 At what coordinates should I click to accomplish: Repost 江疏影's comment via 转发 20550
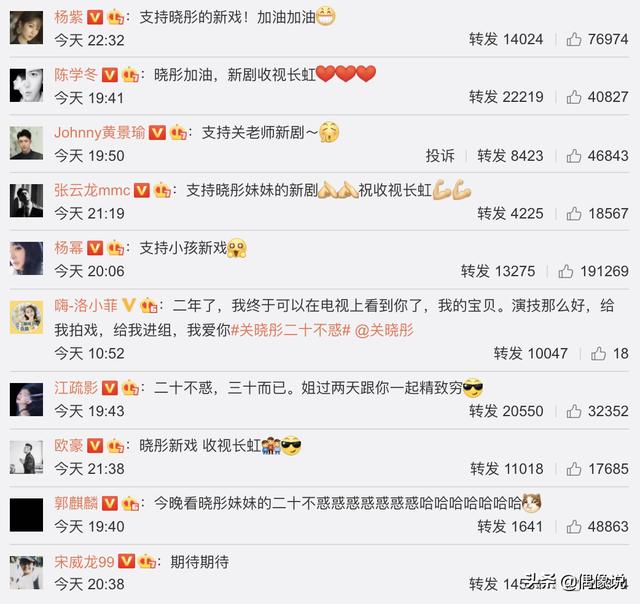tap(506, 411)
